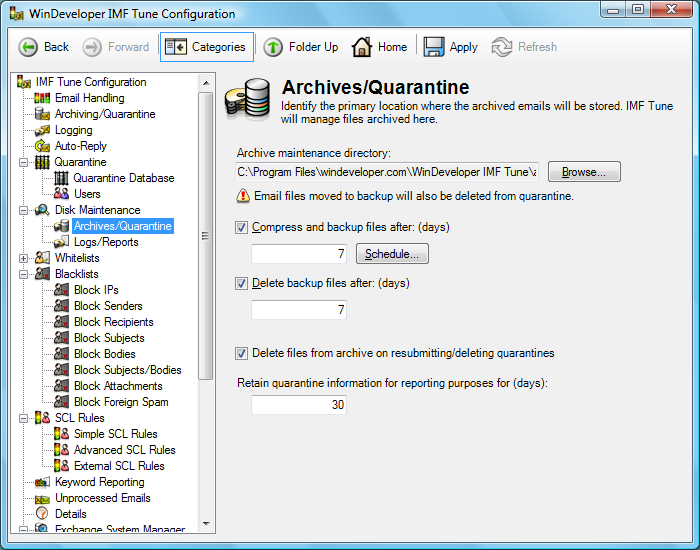Toggle Delete backup files after checkbox
Screen dimensions: 700x550
tap(242, 283)
